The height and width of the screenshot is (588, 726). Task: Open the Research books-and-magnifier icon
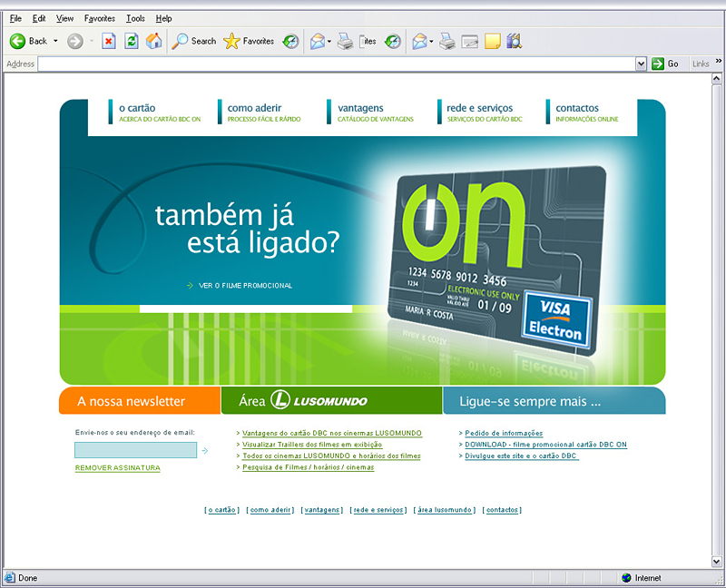(x=515, y=41)
